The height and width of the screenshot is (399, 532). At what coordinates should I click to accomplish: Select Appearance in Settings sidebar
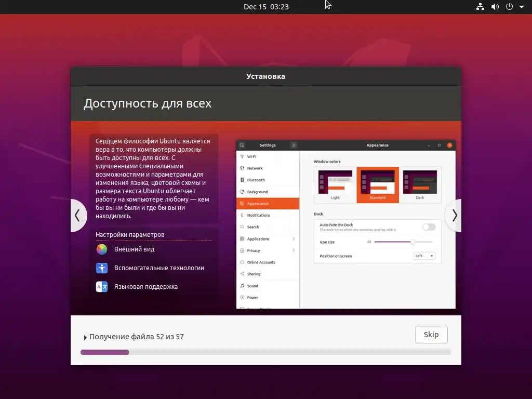pos(268,204)
